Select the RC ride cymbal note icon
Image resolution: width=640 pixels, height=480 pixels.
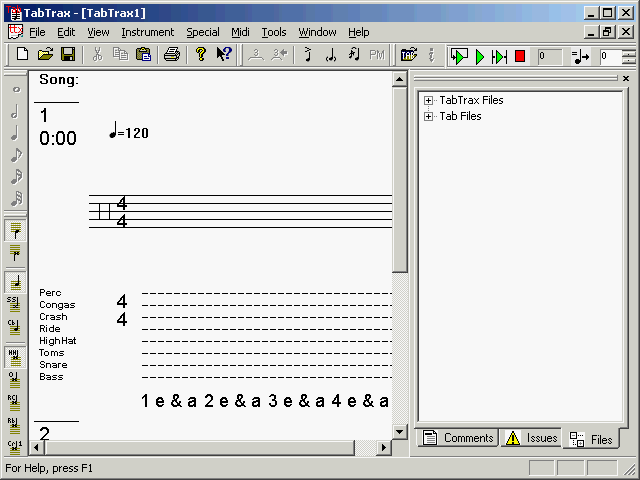(14, 402)
